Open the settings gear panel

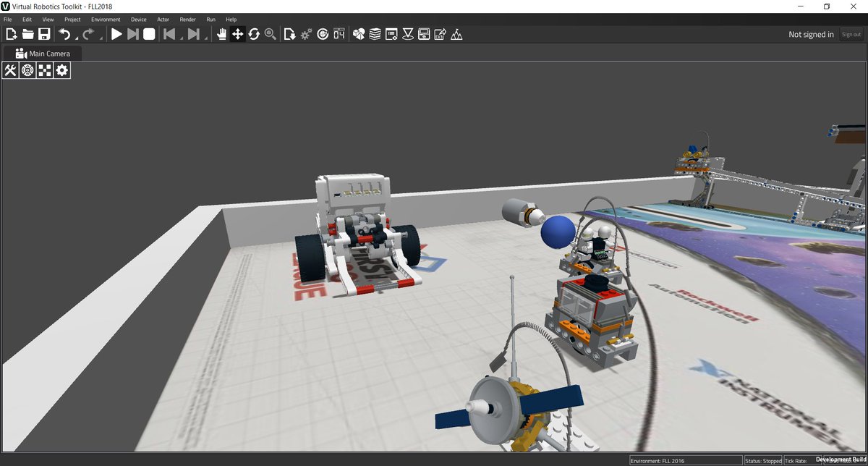click(61, 70)
